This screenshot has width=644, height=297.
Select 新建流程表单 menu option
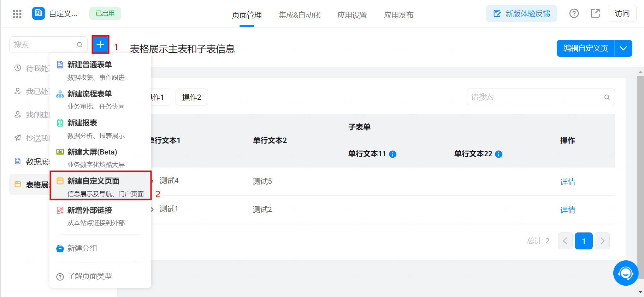(100, 100)
